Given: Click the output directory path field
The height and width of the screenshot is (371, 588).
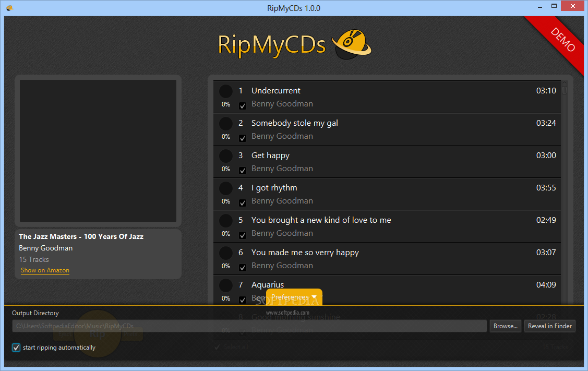Looking at the screenshot, I should pos(249,326).
